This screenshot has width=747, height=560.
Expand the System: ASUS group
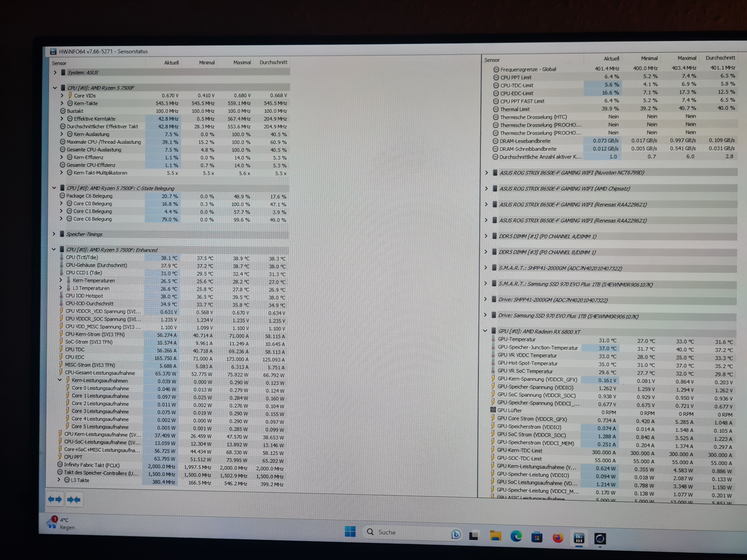coord(55,72)
